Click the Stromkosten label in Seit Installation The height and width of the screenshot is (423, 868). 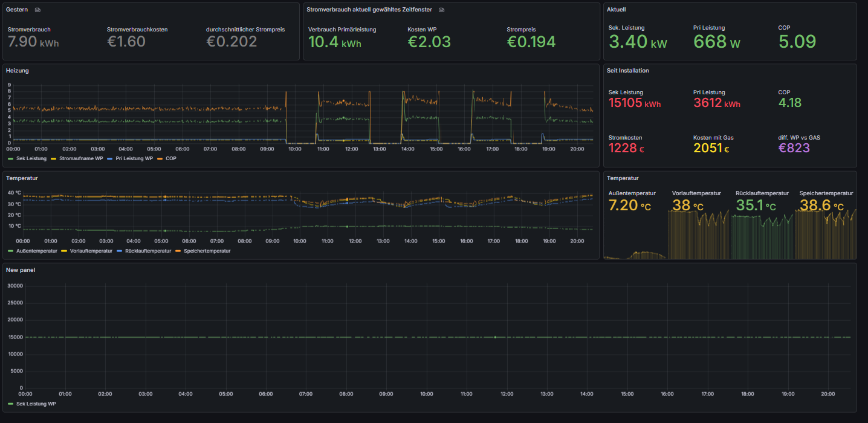(625, 137)
